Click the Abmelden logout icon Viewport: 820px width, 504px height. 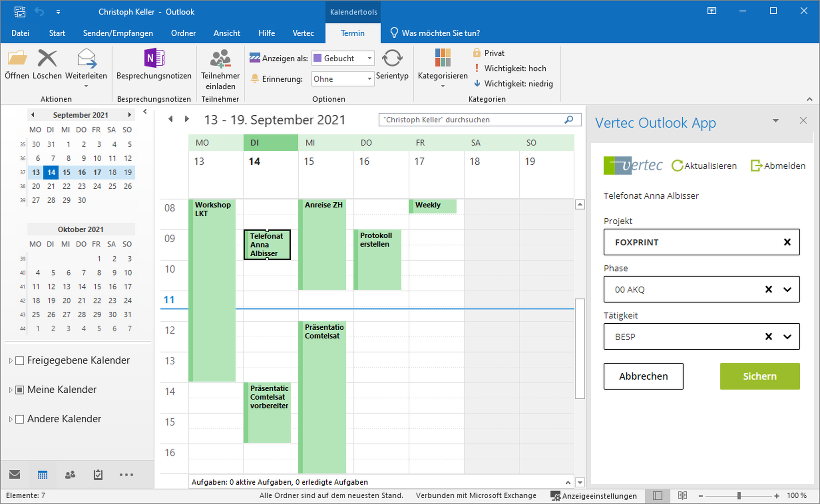coord(756,166)
